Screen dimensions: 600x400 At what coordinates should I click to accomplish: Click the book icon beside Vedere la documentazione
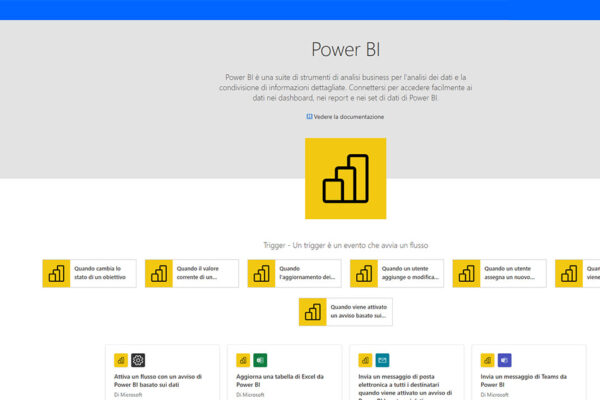tap(309, 116)
